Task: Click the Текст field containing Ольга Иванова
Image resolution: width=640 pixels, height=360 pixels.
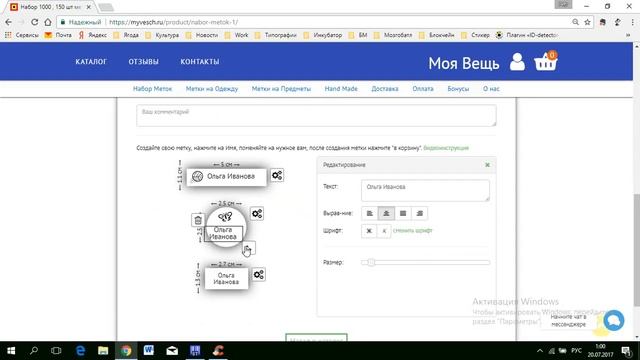Action: point(425,191)
